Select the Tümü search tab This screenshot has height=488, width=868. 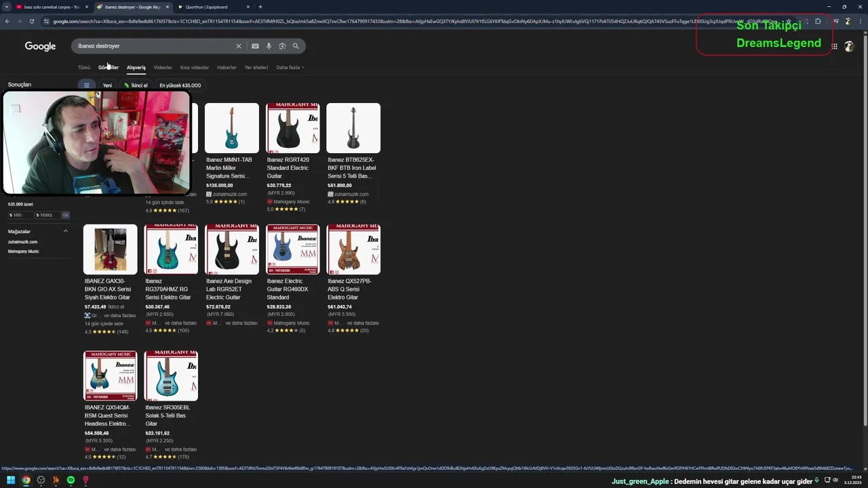[84, 67]
